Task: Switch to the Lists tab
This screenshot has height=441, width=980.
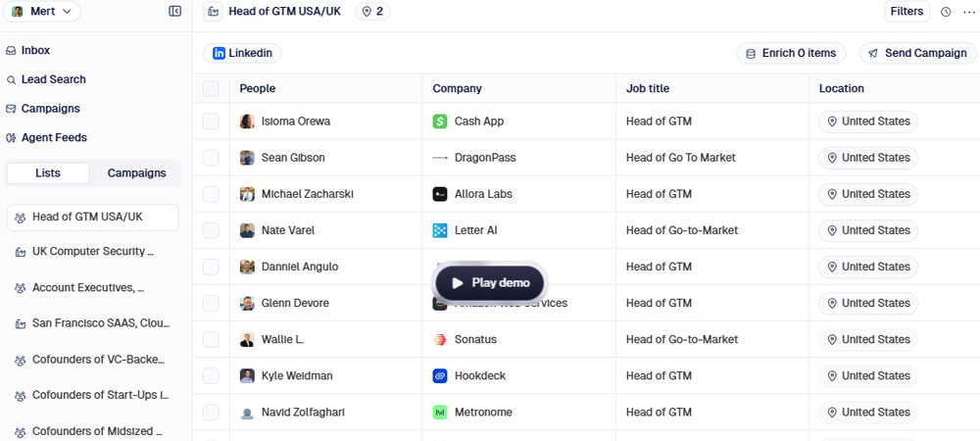Action: [48, 173]
